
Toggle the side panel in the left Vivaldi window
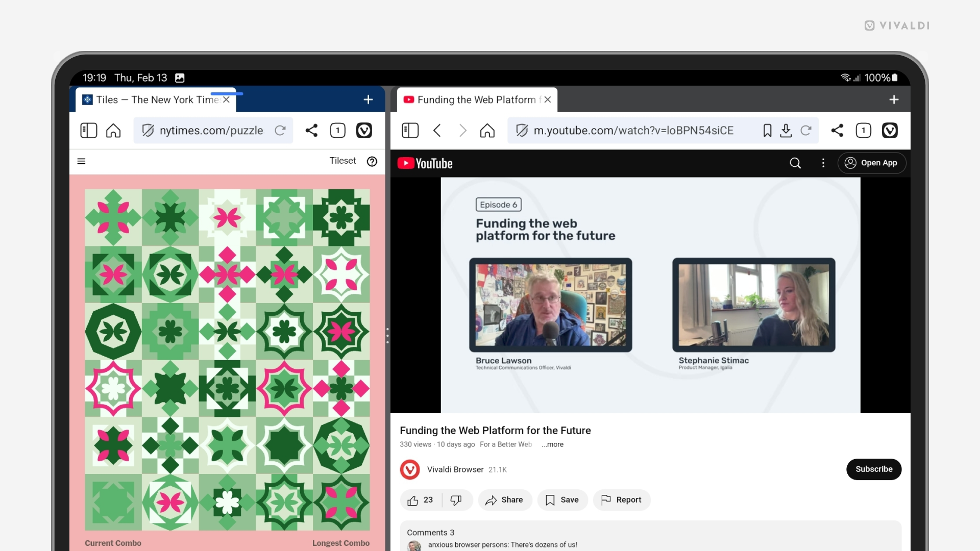click(x=89, y=131)
